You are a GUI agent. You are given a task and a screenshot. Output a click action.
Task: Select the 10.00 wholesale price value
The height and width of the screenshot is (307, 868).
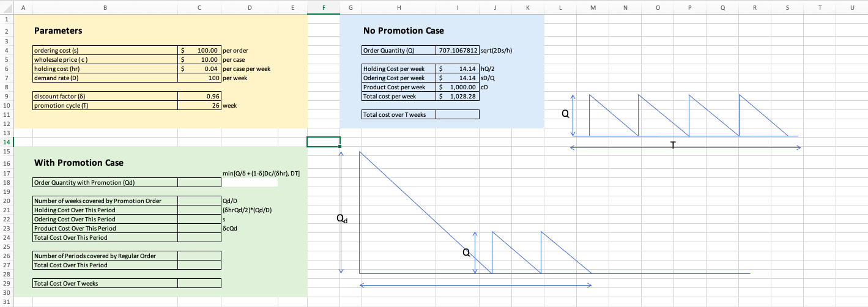[199, 59]
